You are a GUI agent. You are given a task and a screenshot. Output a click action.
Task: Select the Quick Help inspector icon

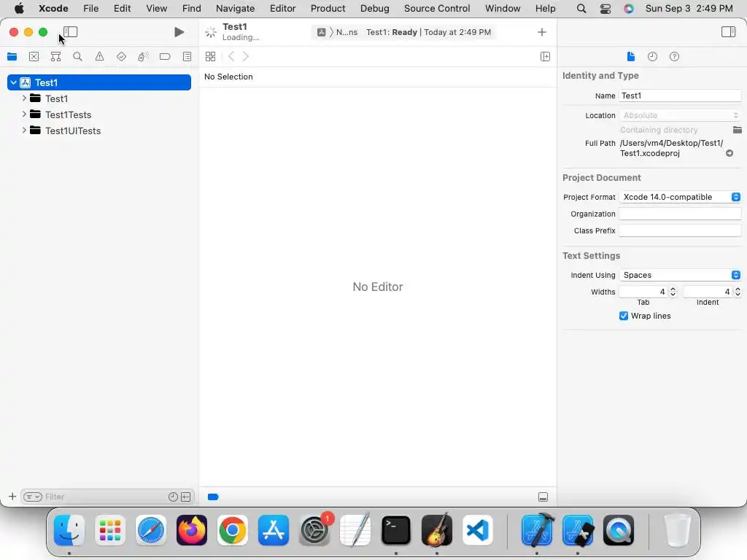(675, 57)
